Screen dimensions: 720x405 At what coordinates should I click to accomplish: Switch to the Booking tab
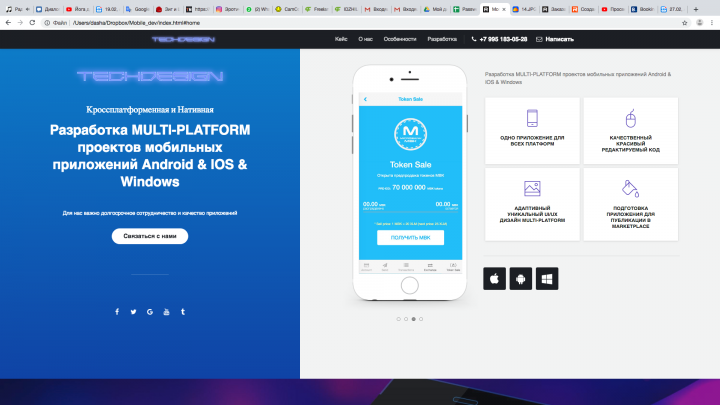click(x=643, y=9)
